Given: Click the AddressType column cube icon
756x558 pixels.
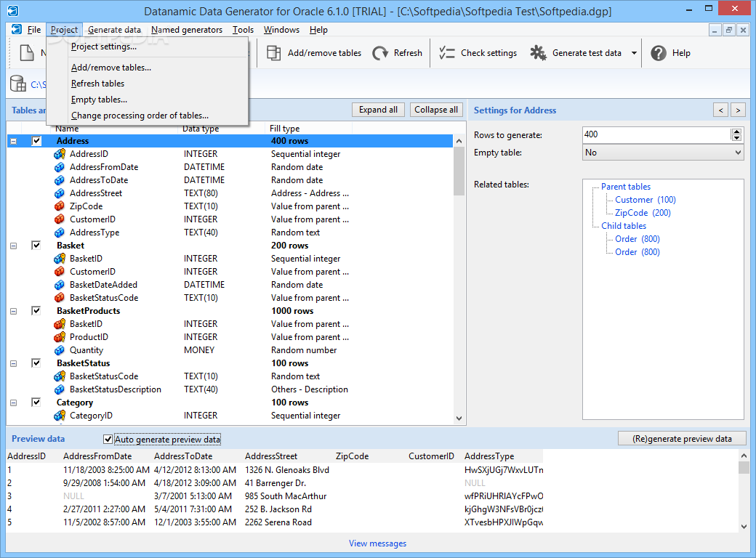Looking at the screenshot, I should (x=60, y=232).
